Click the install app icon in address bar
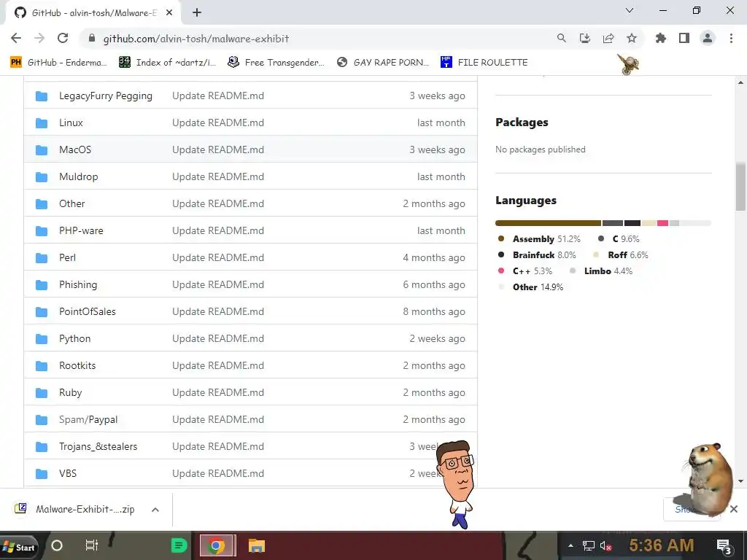The width and height of the screenshot is (747, 560). point(585,38)
